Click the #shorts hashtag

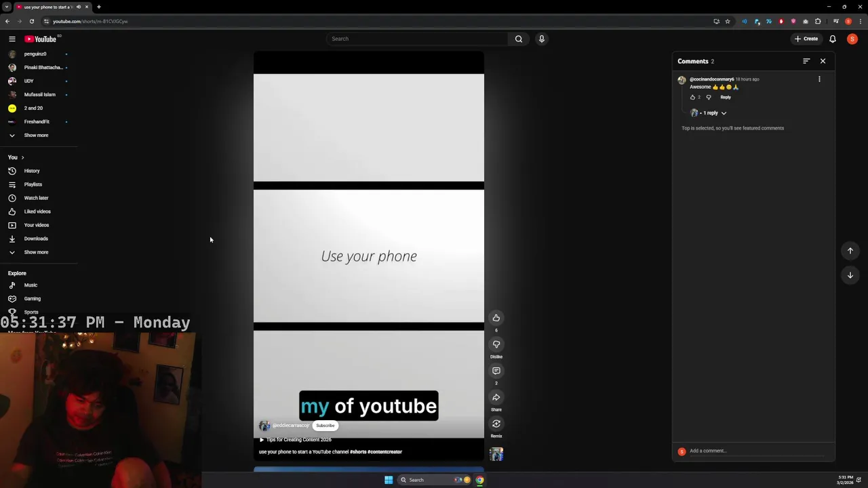[358, 452]
